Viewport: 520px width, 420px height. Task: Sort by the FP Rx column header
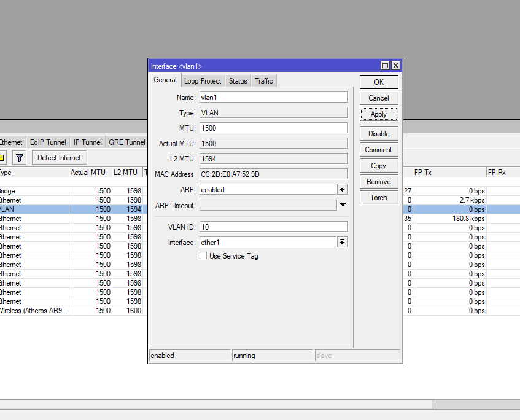(503, 173)
